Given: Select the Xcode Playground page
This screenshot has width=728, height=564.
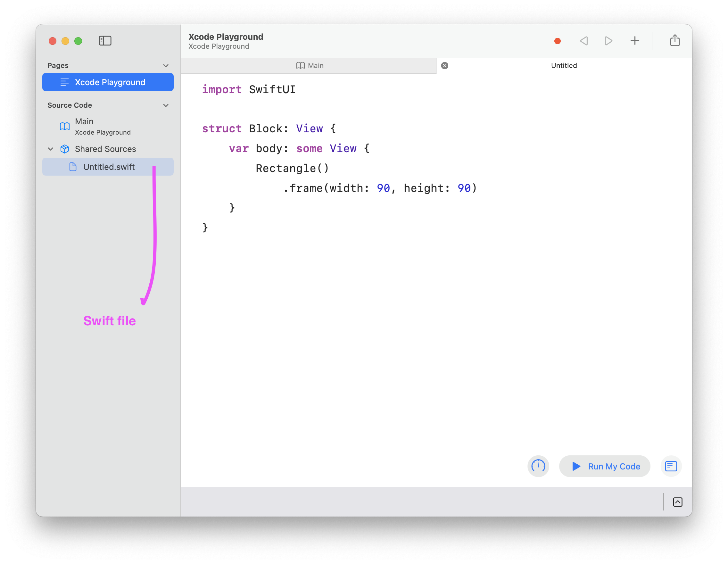Looking at the screenshot, I should [108, 82].
